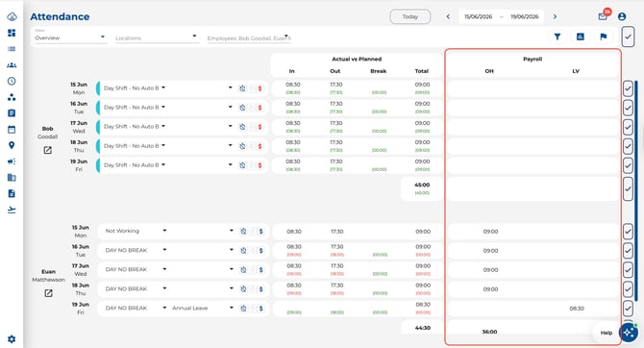Screen dimensions: 644x348
Task: Click the dollar icon on Bob's 15 Jun row
Action: pos(260,88)
